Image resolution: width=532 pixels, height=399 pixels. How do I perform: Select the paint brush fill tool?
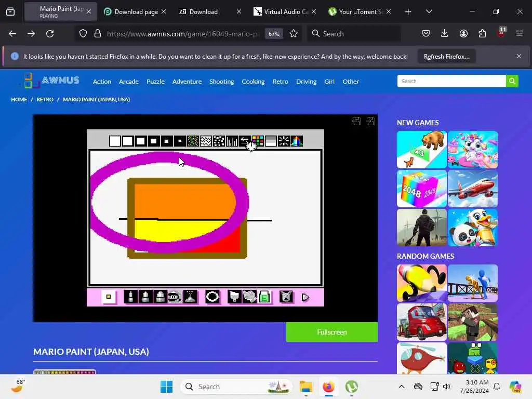234,297
